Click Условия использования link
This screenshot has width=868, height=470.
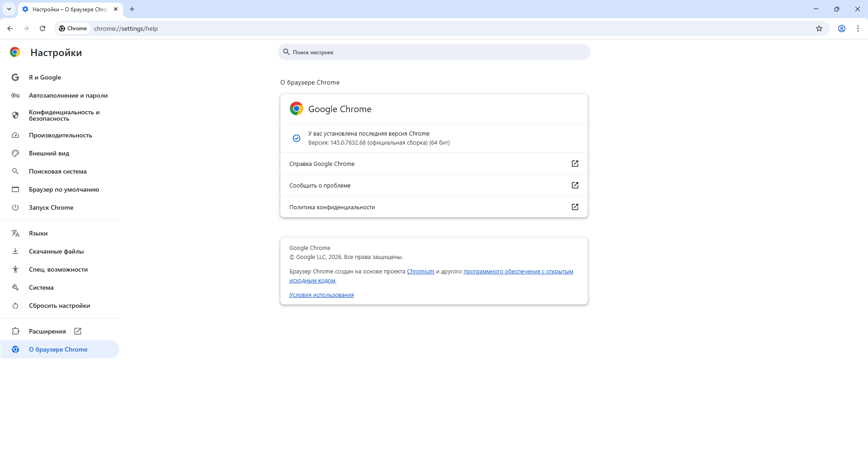[x=321, y=295]
